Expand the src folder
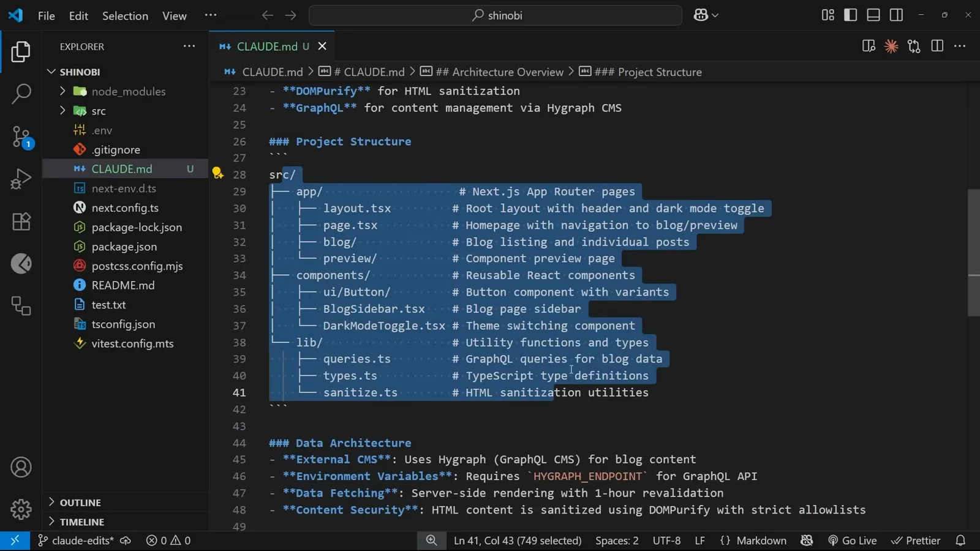 point(125,111)
